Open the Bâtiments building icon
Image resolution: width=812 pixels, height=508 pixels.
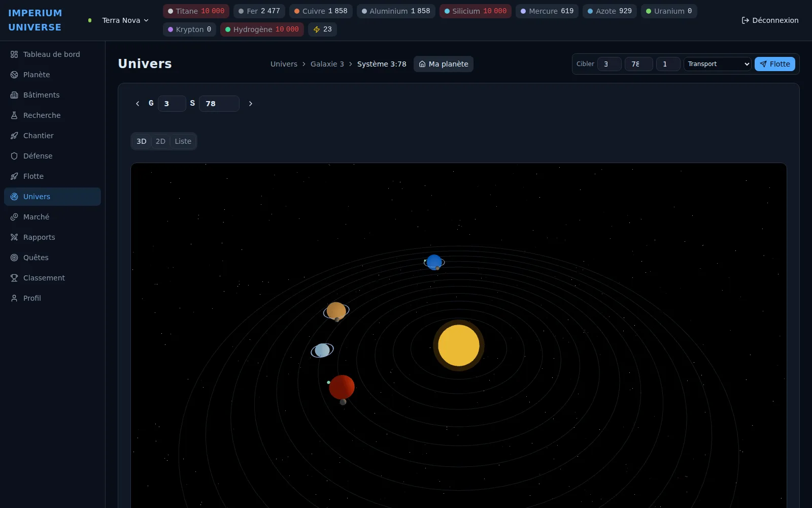click(x=14, y=95)
